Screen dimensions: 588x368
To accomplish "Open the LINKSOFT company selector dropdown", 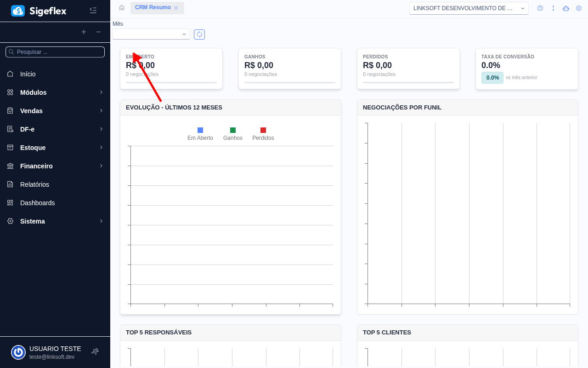I will pyautogui.click(x=469, y=8).
